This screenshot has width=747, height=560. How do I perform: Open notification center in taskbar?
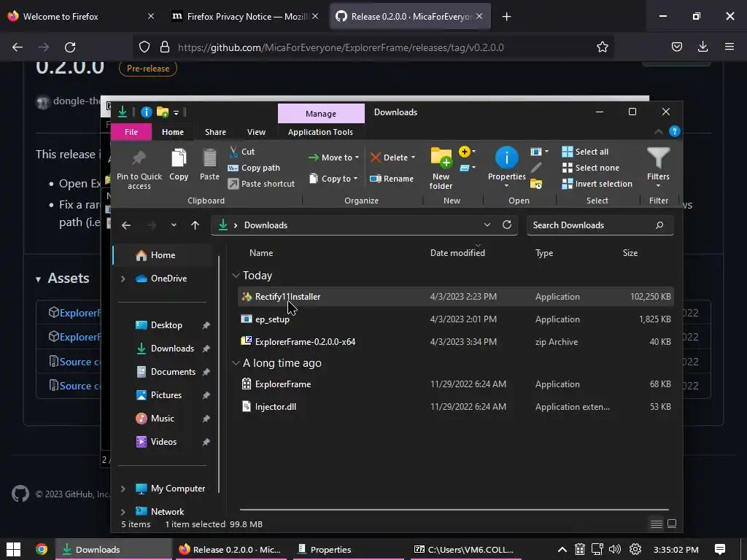[x=720, y=550]
